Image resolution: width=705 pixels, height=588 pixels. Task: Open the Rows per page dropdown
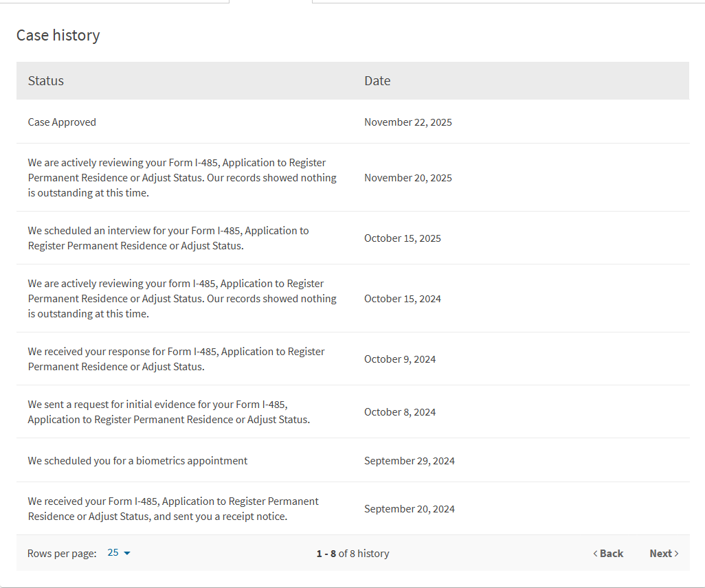119,553
